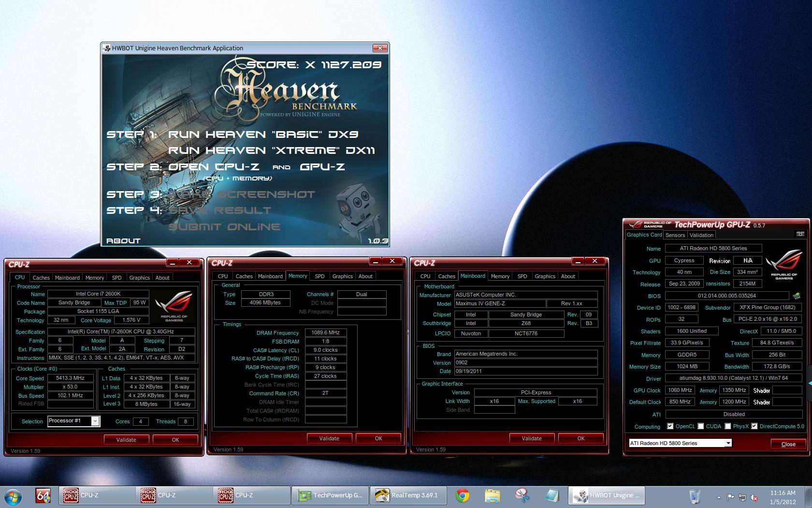Toggle the CUDA checkbox in GPU-Z
812x508 pixels.
(x=700, y=426)
